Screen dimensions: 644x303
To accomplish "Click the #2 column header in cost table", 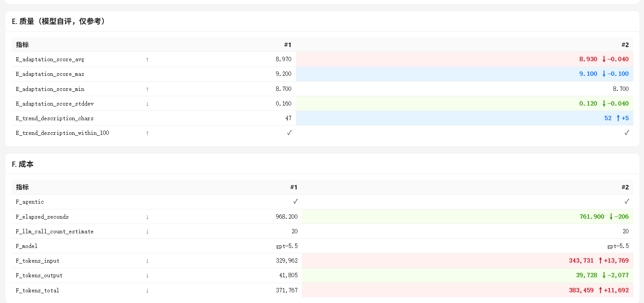I will coord(625,187).
